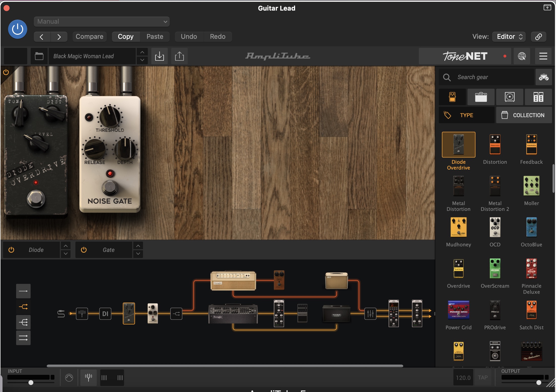Image resolution: width=556 pixels, height=392 pixels.
Task: Switch to the TYPE filter tab
Action: (x=467, y=115)
